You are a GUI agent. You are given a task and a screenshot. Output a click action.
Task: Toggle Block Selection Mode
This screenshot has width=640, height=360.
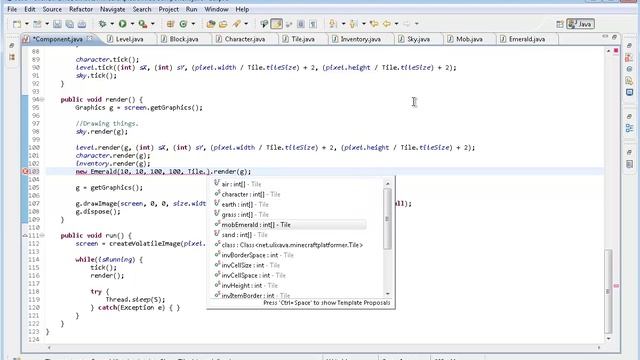click(301, 24)
